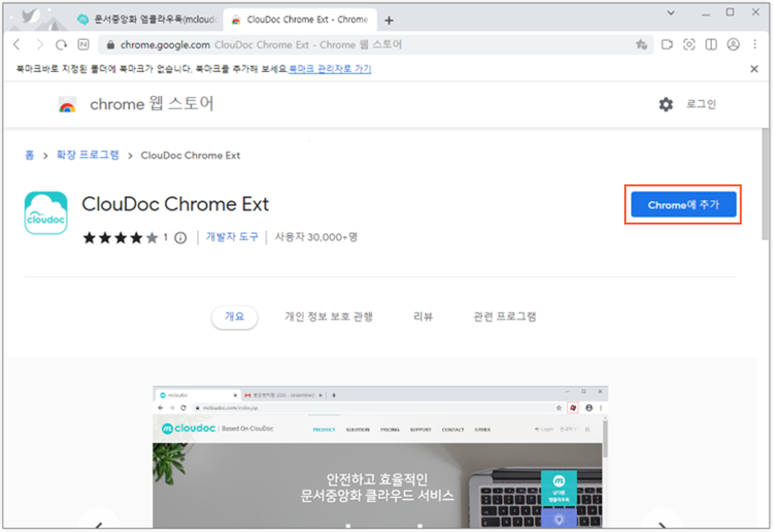
Task: Open the 관련 프로그램 tab
Action: point(505,317)
